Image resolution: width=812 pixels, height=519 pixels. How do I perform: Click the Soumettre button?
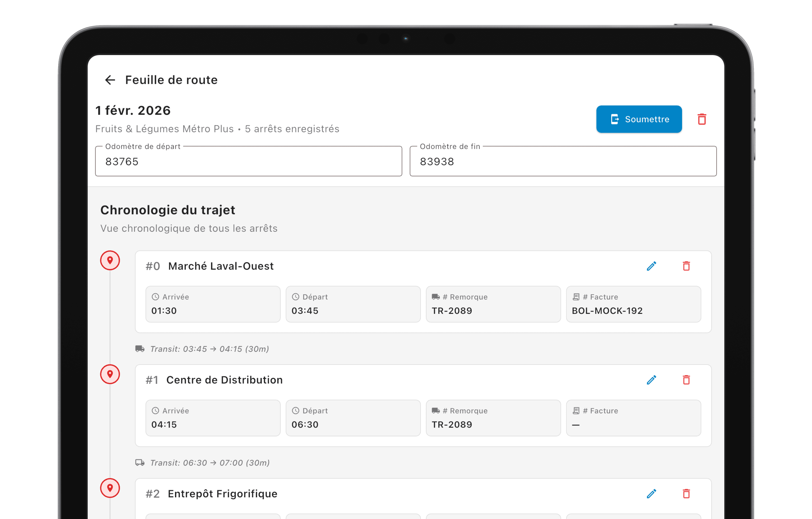(639, 119)
